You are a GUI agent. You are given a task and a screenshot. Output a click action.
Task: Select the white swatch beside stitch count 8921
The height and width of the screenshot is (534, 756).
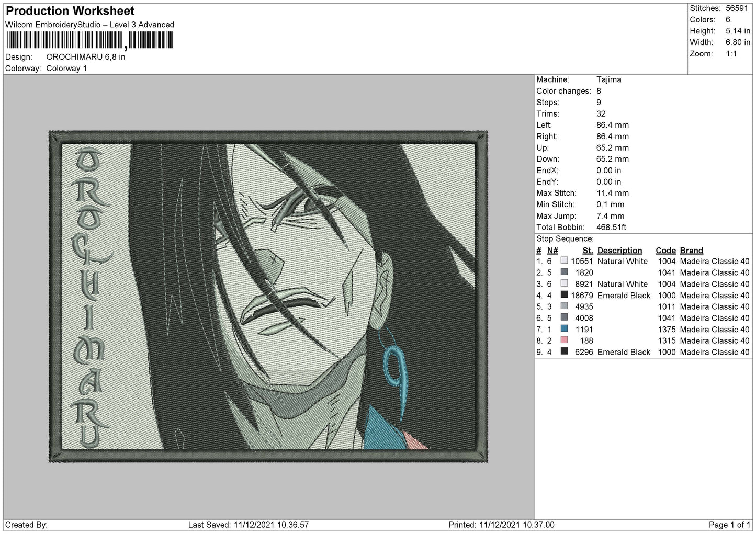(x=564, y=284)
